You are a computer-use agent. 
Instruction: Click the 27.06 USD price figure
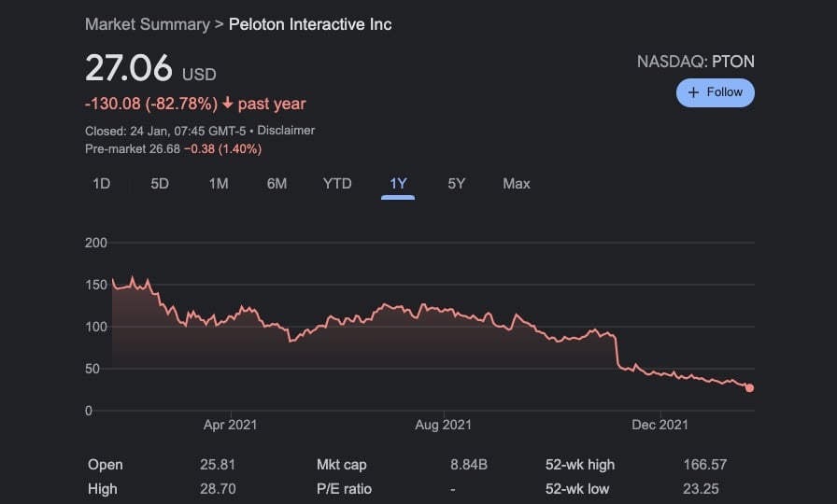click(x=129, y=69)
